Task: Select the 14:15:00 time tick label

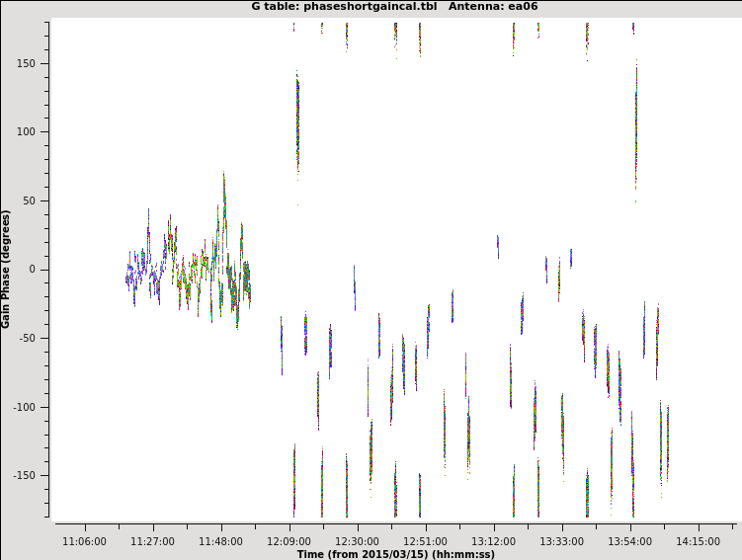Action: pyautogui.click(x=698, y=541)
